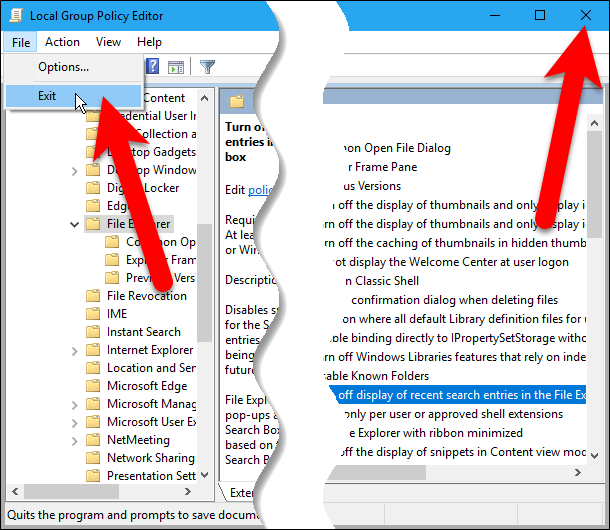Expand the Microsoft User Experience tree node
610x530 pixels.
[74, 423]
